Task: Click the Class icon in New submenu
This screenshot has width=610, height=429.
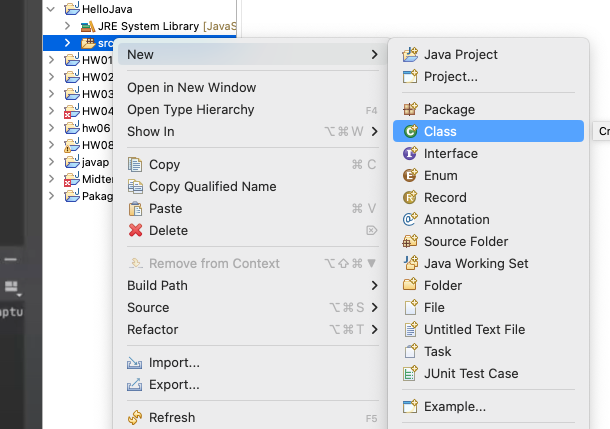Action: (410, 131)
